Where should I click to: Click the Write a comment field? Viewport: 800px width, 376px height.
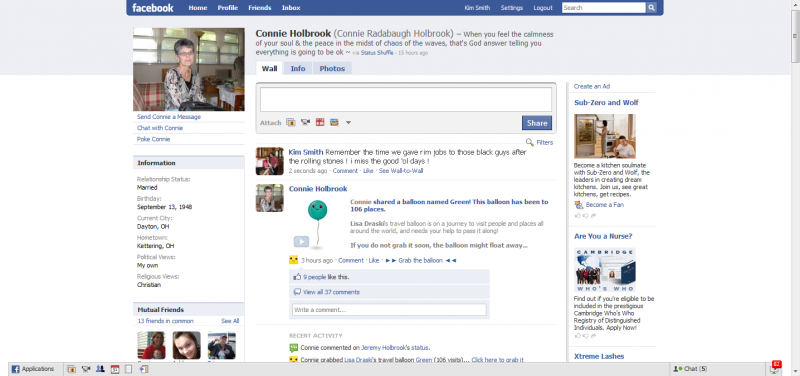389,310
